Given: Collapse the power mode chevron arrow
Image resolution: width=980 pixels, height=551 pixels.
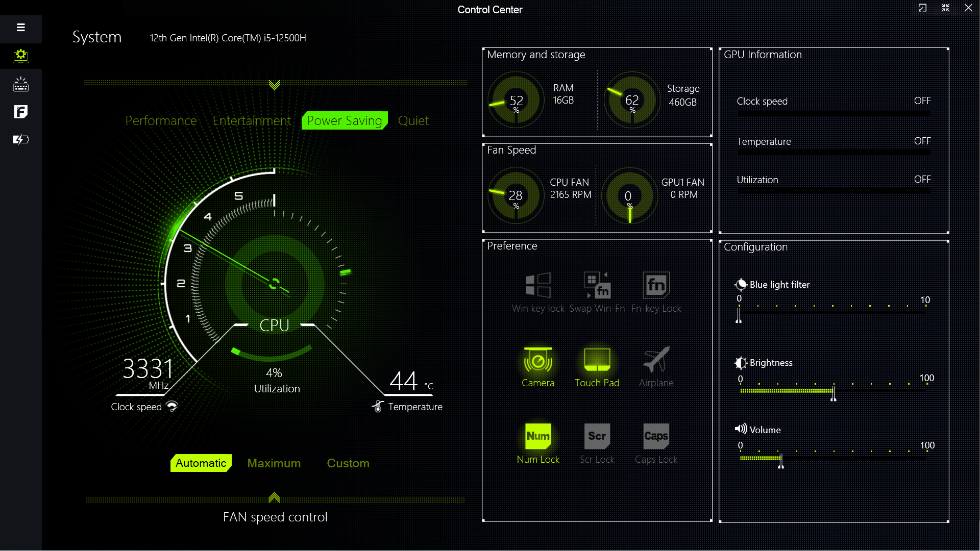Looking at the screenshot, I should click(275, 85).
